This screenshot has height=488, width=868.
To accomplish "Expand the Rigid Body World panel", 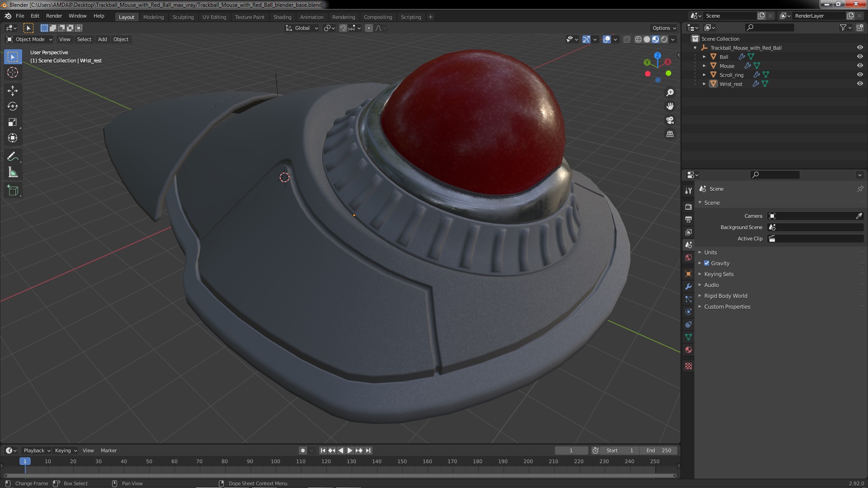I will click(725, 296).
